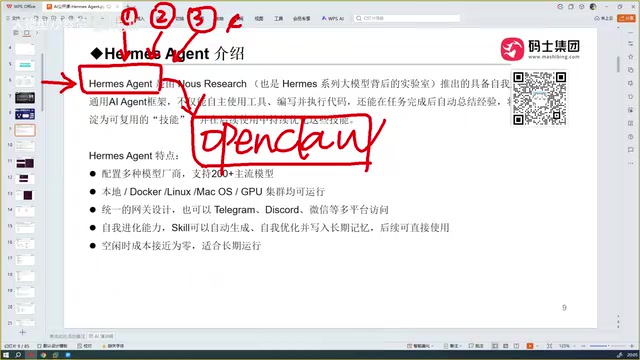Click the Windows Start button

(x=6, y=355)
